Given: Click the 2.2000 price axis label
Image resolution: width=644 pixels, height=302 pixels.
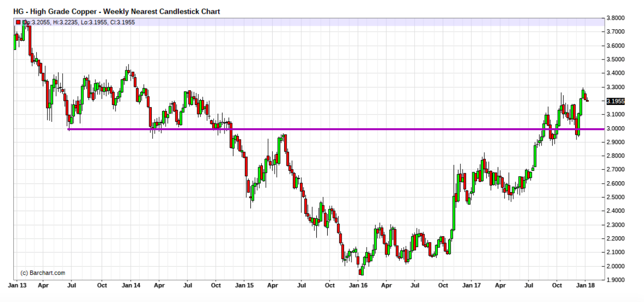Looking at the screenshot, I should [616, 239].
